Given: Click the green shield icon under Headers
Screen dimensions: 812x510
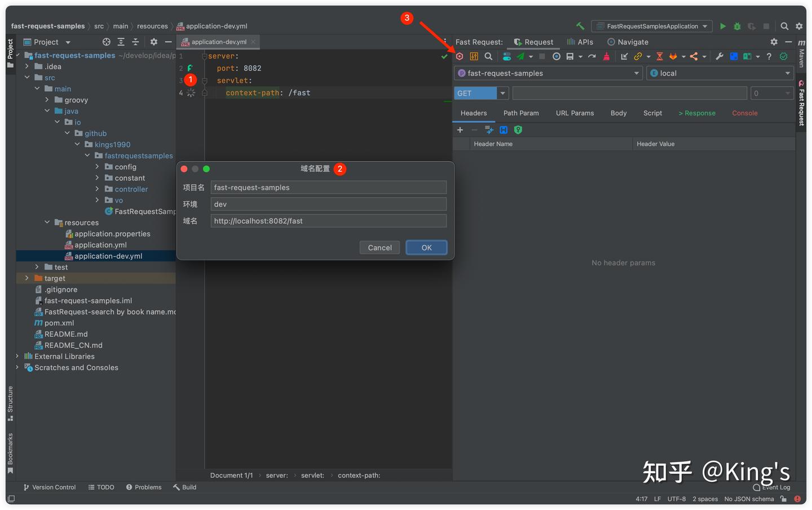Looking at the screenshot, I should [x=518, y=130].
